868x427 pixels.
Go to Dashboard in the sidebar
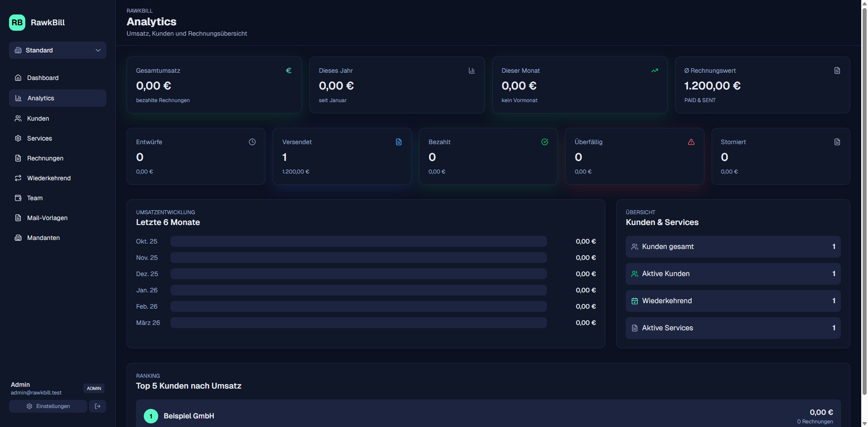click(42, 78)
